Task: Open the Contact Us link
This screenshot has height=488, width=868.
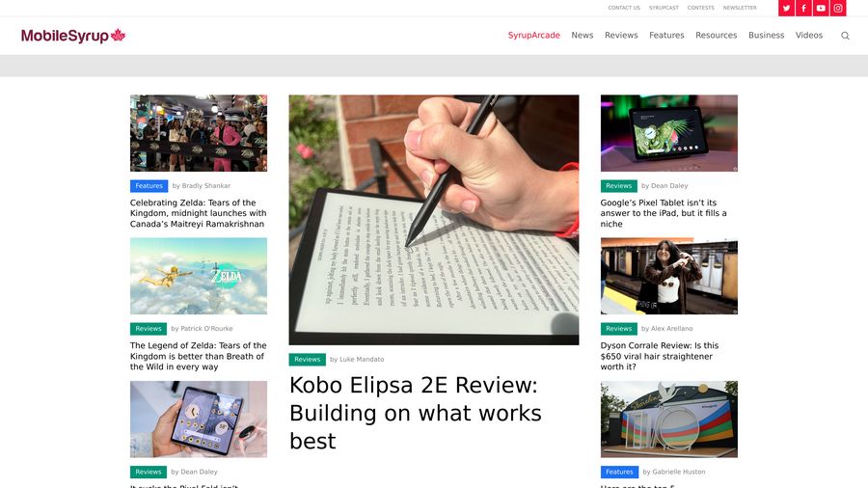Action: coord(623,8)
